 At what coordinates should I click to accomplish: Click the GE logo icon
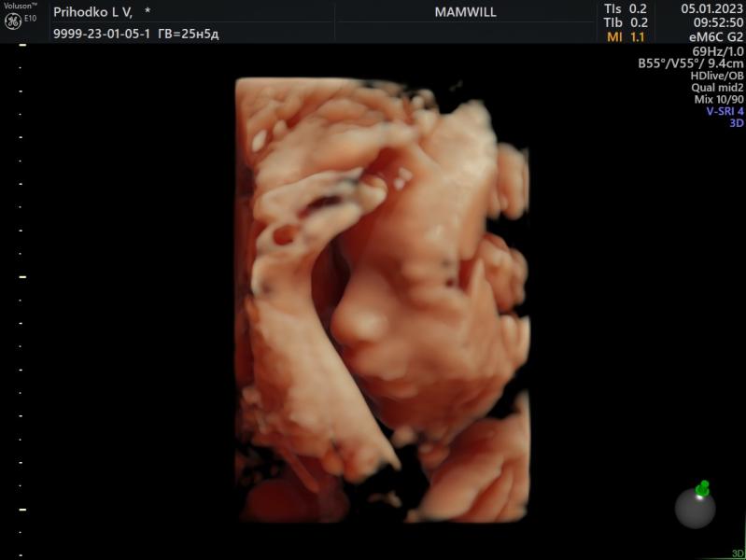[13, 22]
